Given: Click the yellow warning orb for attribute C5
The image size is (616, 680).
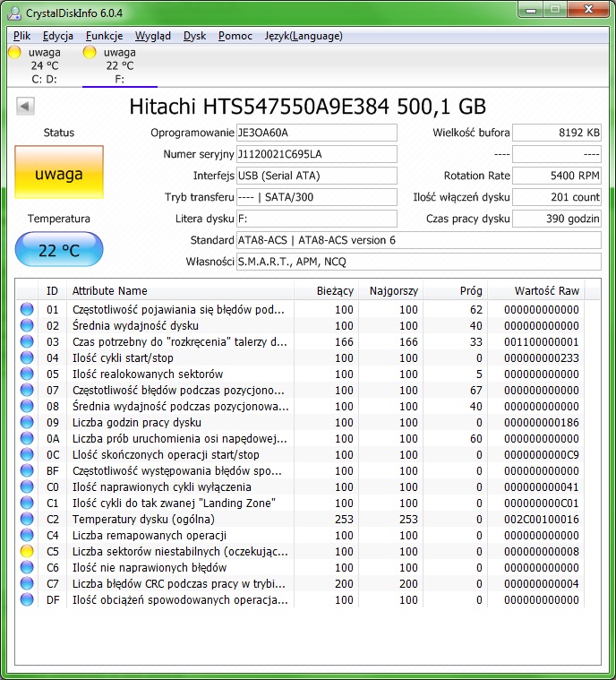Looking at the screenshot, I should pyautogui.click(x=27, y=551).
